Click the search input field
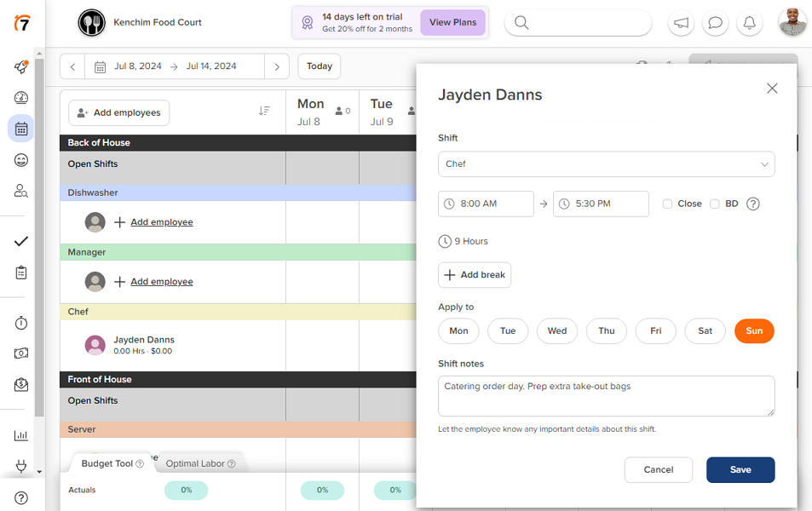The image size is (812, 511). (x=578, y=23)
